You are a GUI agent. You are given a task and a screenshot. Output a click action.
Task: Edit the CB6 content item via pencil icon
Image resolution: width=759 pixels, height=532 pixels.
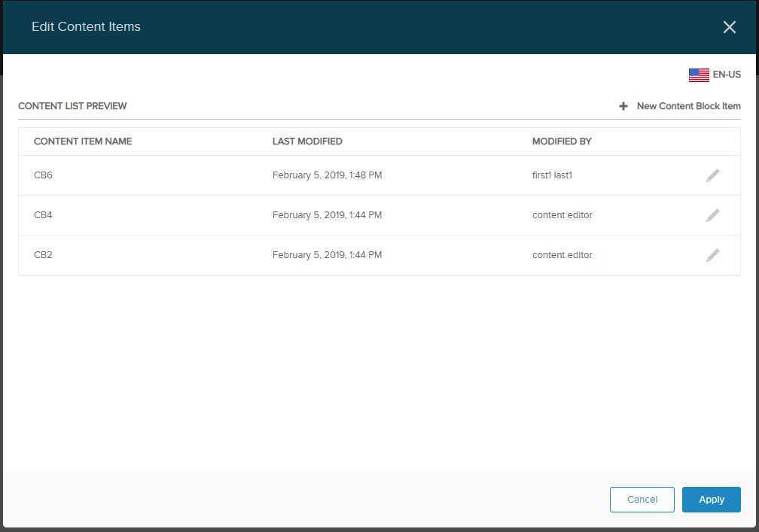712,175
